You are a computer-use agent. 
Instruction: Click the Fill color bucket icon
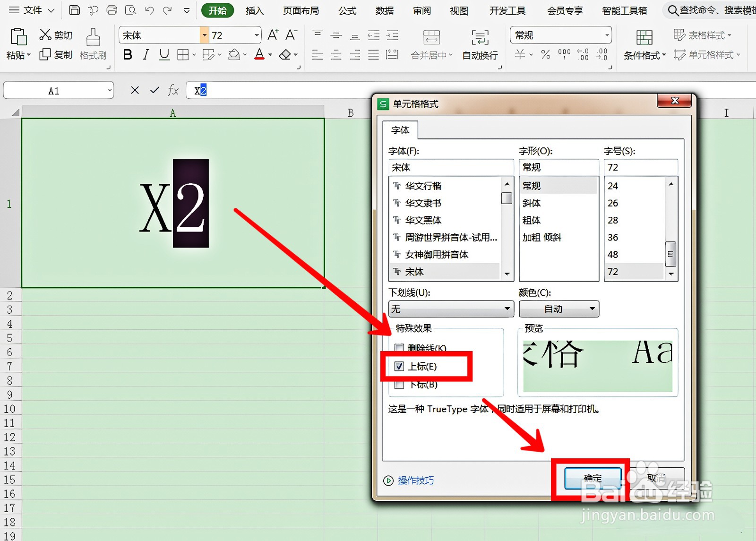point(234,55)
